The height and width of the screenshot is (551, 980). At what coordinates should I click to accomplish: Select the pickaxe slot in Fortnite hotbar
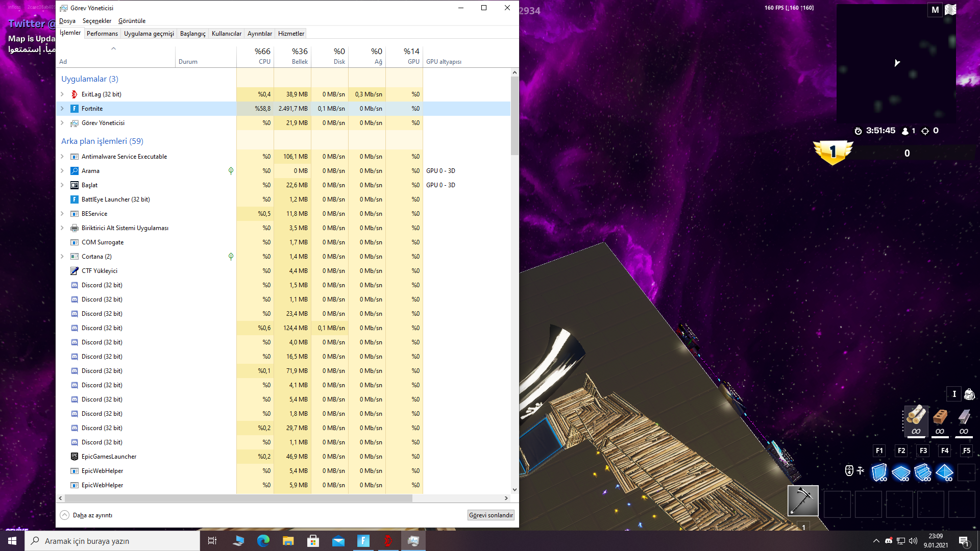[x=803, y=500]
